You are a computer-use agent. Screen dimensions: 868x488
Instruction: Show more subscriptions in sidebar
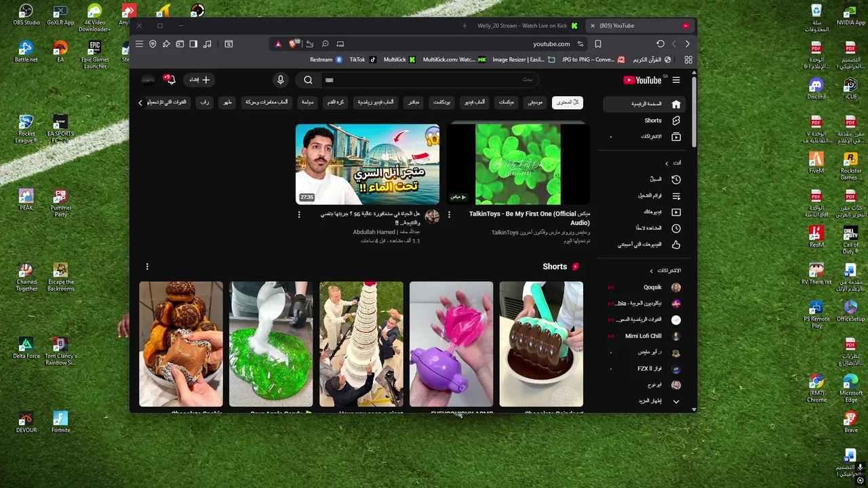[644, 401]
